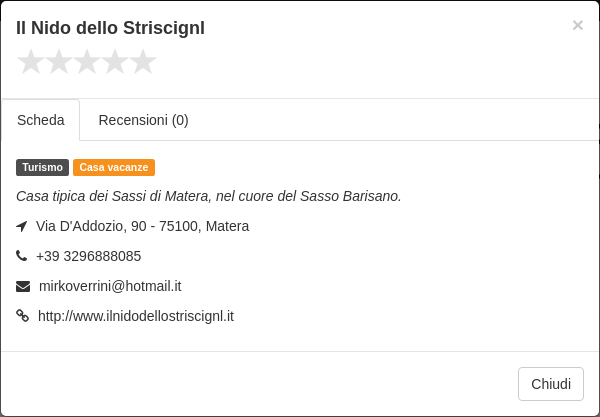
Task: Select the orange Casa vacanze badge
Action: coord(114,168)
